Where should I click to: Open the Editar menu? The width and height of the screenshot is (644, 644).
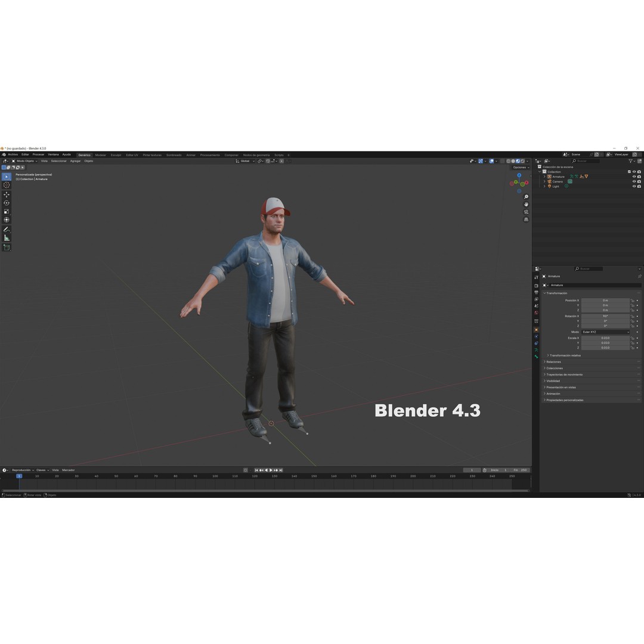[x=26, y=155]
